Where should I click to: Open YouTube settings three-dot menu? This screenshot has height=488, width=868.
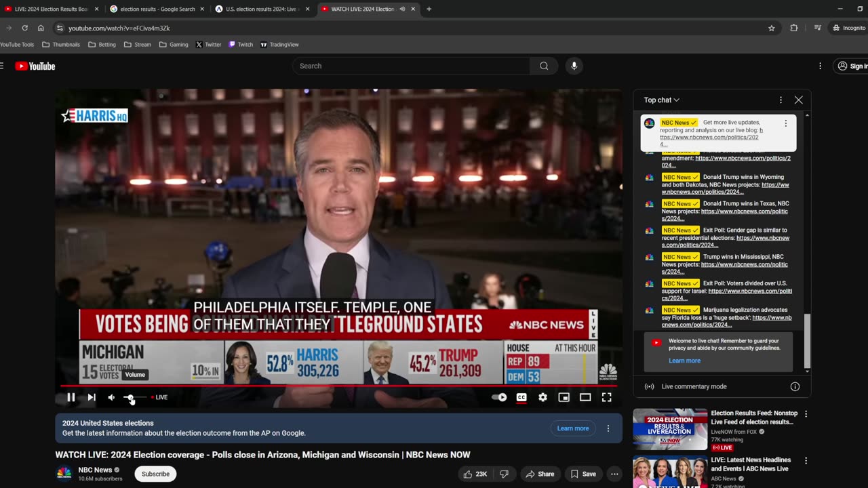click(x=820, y=66)
